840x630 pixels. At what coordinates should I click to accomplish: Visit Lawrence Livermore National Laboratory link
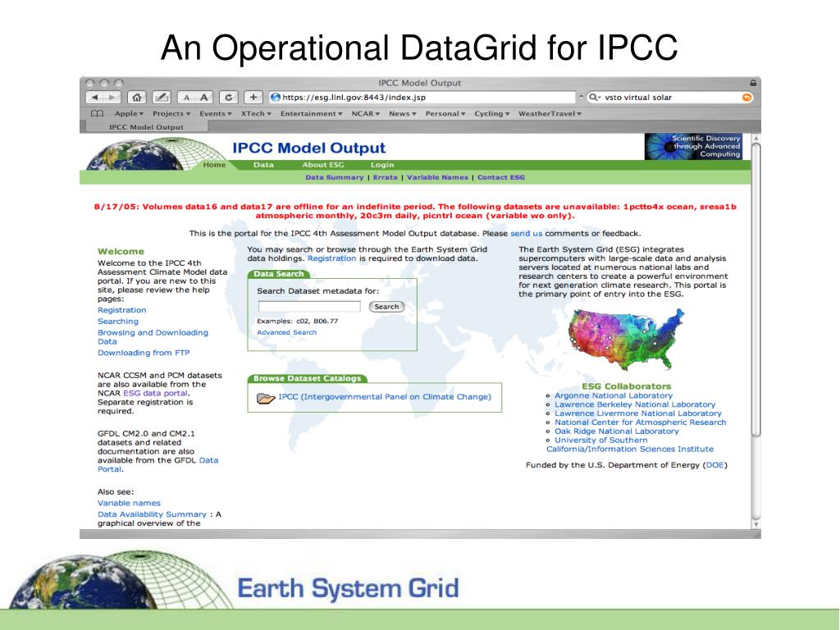tap(638, 413)
